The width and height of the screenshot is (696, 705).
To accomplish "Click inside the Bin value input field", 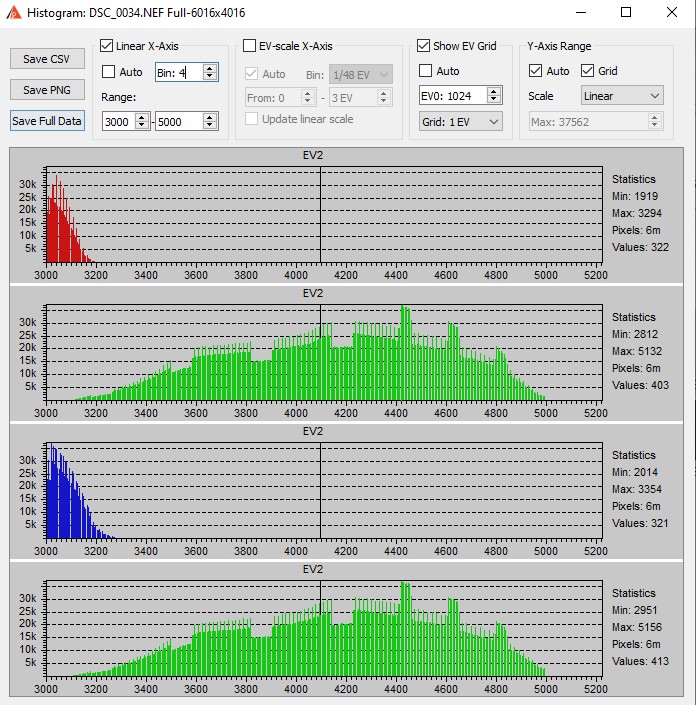I will tap(177, 72).
